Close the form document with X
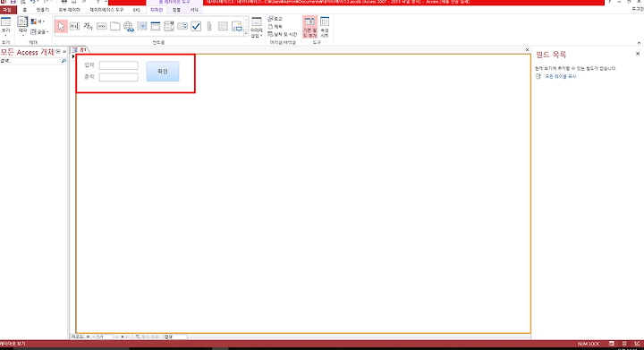 point(527,50)
